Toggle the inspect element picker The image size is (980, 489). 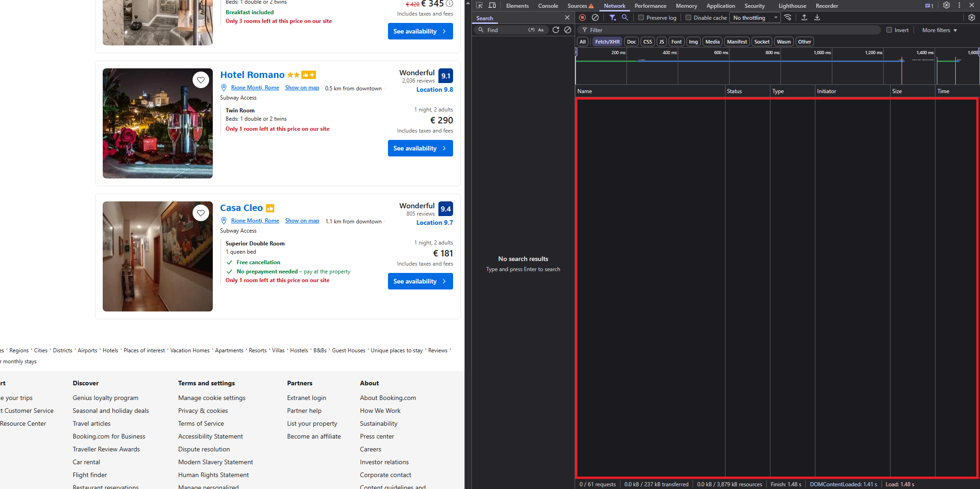[479, 6]
